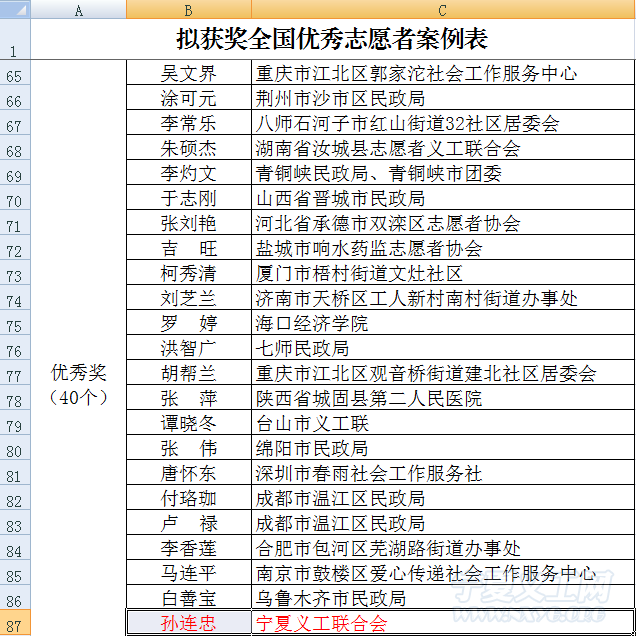Screen dimensions: 636x636
Task: Select name cell 谭晓冬
Action: (189, 422)
